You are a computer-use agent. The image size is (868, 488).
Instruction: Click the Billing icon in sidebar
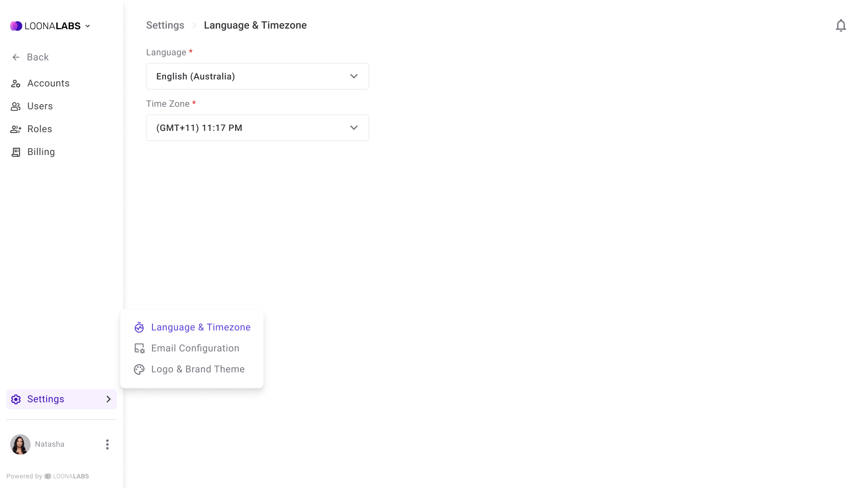pos(16,152)
